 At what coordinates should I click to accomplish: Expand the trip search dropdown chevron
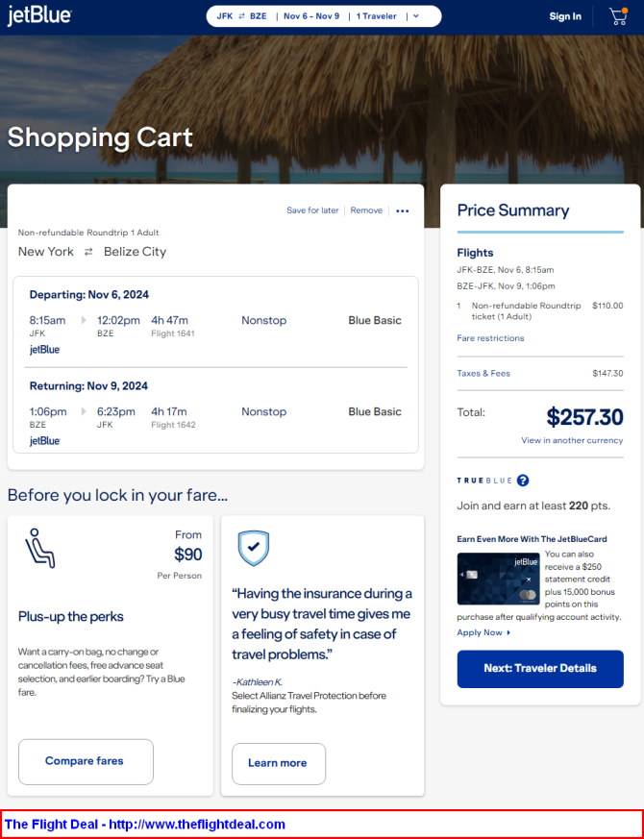(416, 16)
